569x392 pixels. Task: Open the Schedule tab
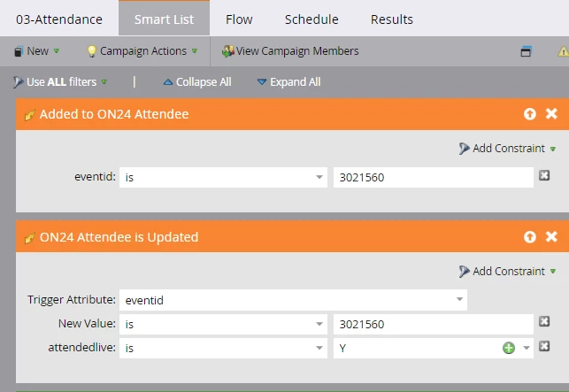point(311,19)
